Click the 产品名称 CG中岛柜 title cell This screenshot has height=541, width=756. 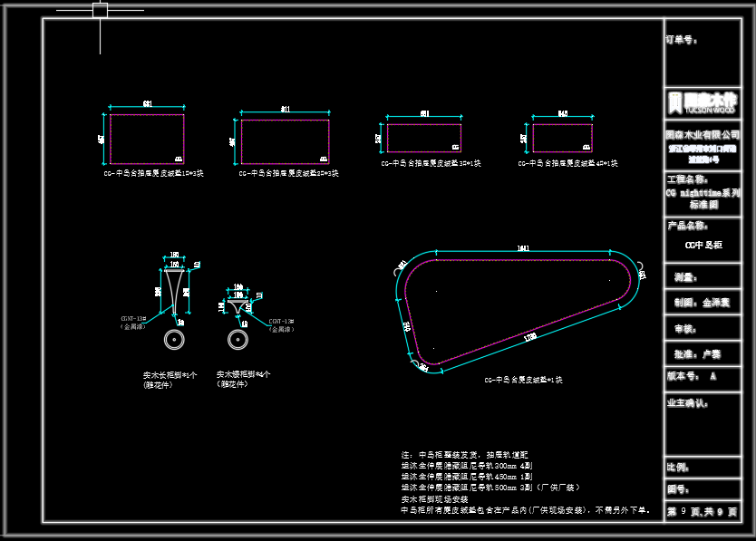703,237
